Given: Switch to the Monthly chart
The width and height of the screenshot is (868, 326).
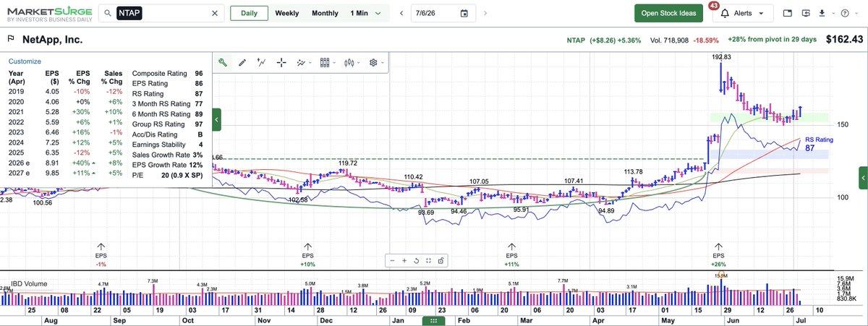Looking at the screenshot, I should (x=325, y=13).
